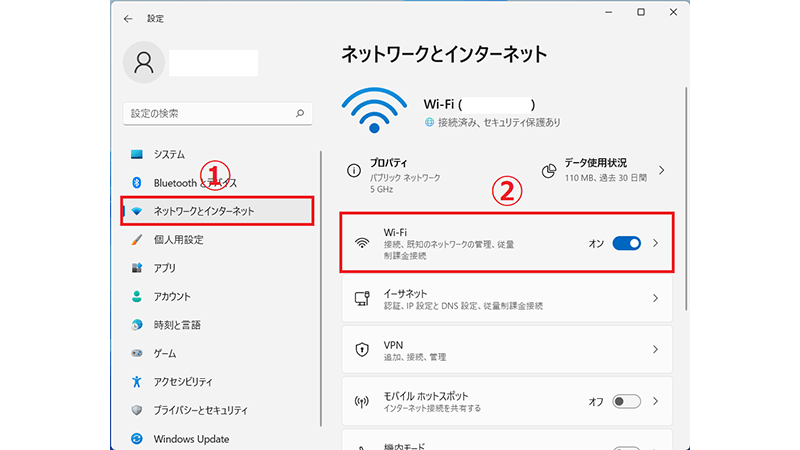800x450 pixels.
Task: Click the アクセシビリティ person icon
Action: pos(138,382)
